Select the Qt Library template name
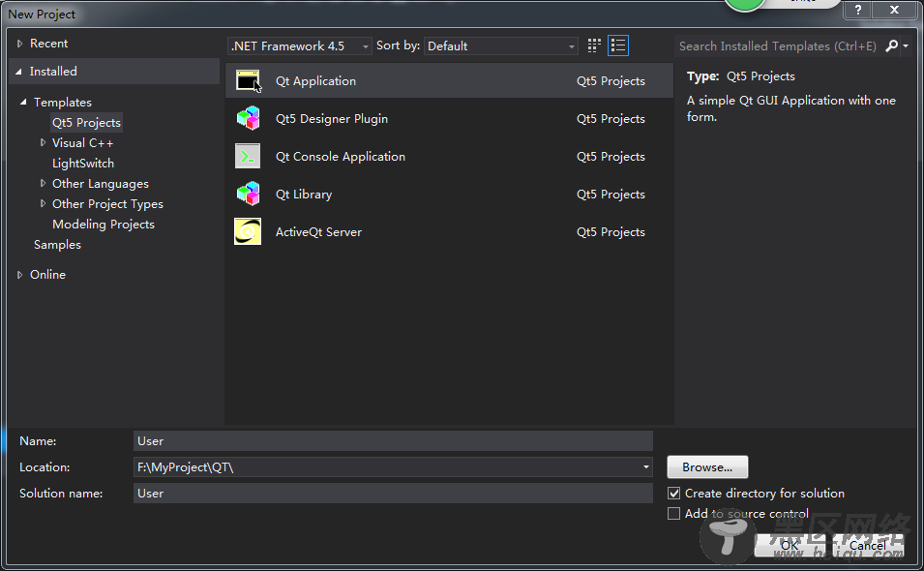 point(304,194)
